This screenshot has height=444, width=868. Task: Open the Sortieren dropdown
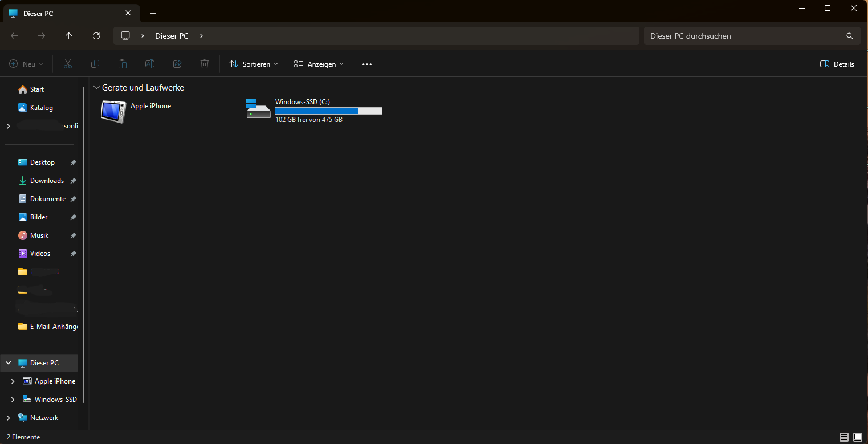pyautogui.click(x=254, y=64)
